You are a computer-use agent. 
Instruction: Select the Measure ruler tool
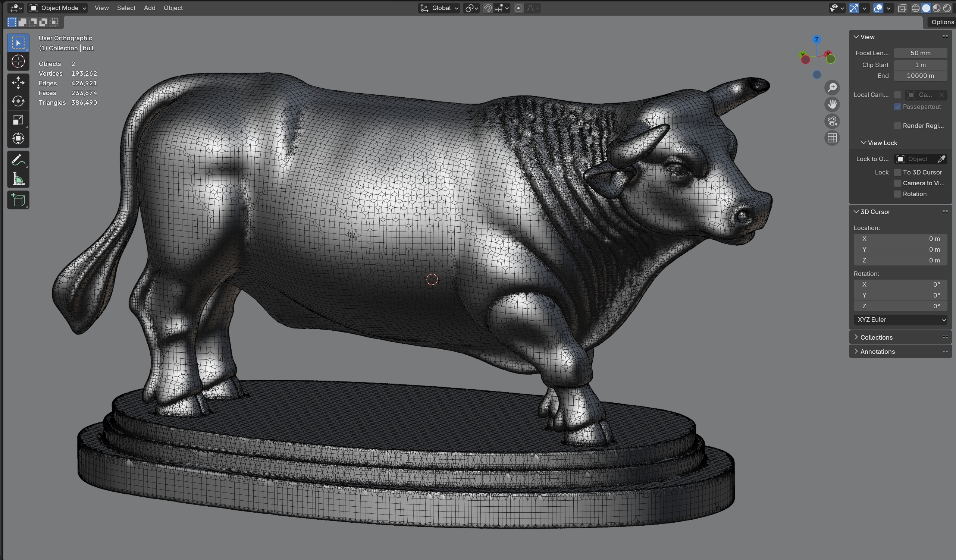pyautogui.click(x=18, y=179)
